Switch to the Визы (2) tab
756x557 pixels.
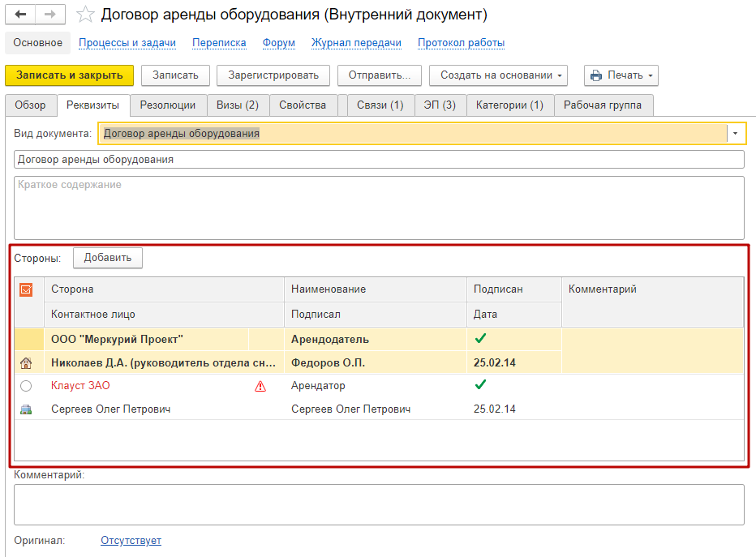pyautogui.click(x=237, y=105)
